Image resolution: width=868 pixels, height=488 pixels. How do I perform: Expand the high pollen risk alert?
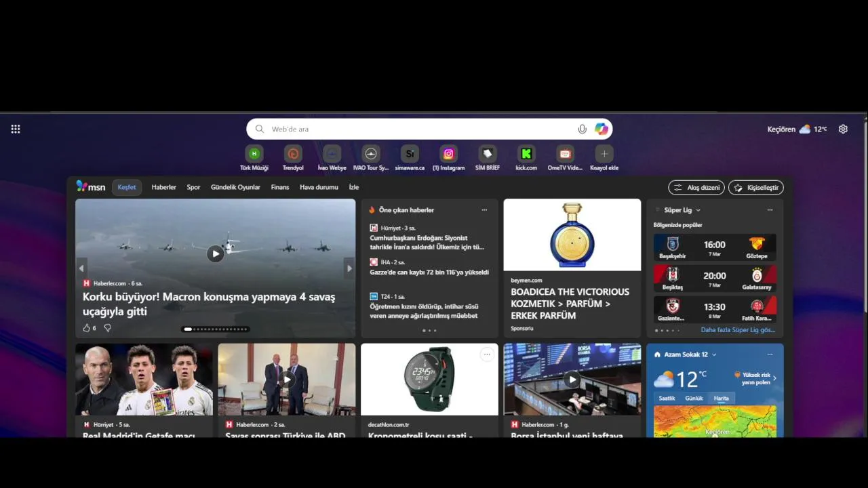tap(755, 378)
